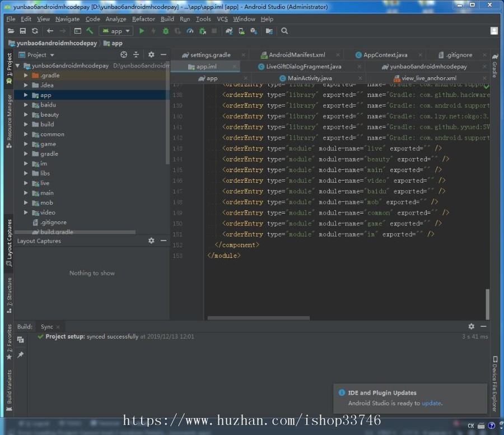
Task: Click the Save All disk icon
Action: pyautogui.click(x=23, y=31)
